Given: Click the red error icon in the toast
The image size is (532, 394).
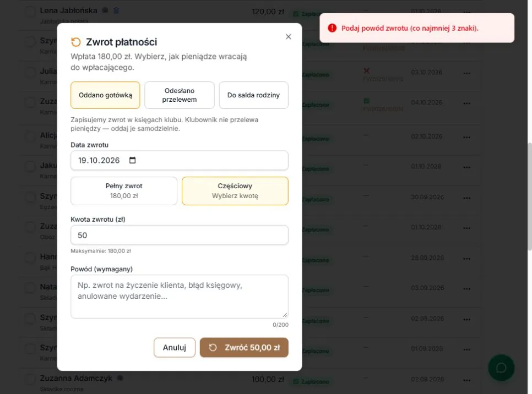Looking at the screenshot, I should (332, 28).
